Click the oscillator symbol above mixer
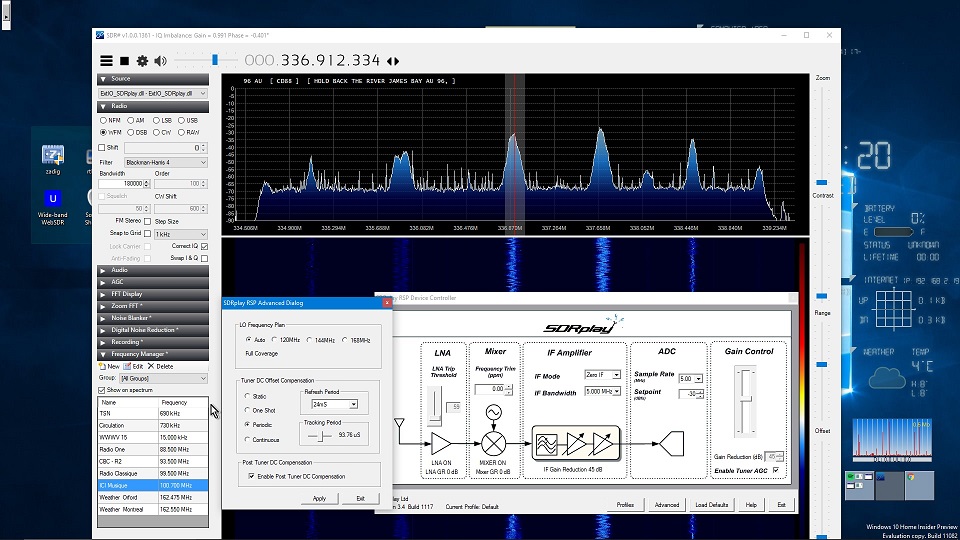The width and height of the screenshot is (960, 540). (493, 412)
